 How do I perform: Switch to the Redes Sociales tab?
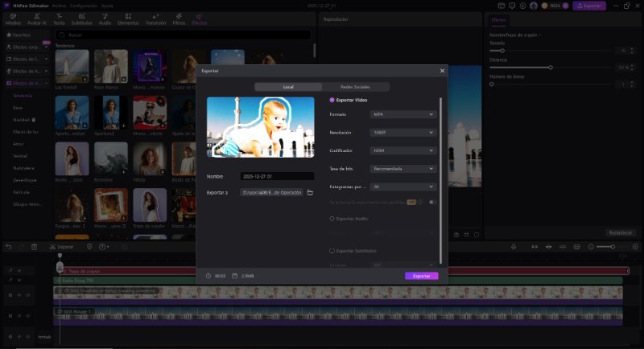pos(355,87)
